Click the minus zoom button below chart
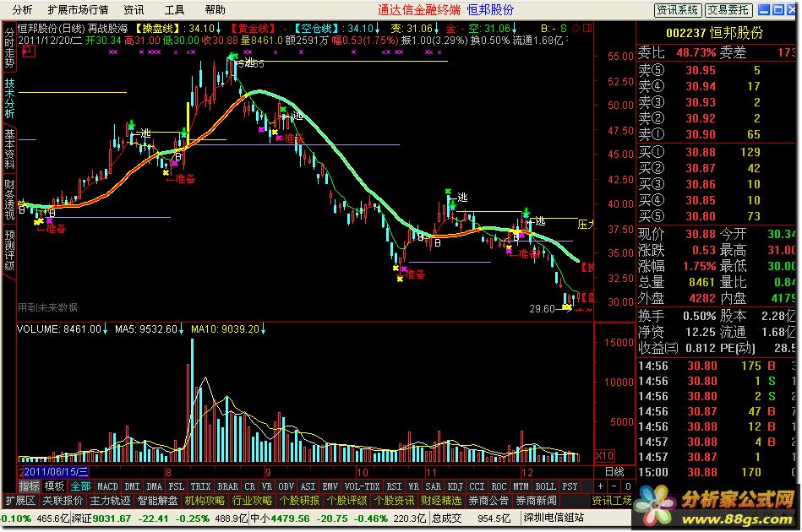Image resolution: width=802 pixels, height=532 pixels. coord(614,486)
